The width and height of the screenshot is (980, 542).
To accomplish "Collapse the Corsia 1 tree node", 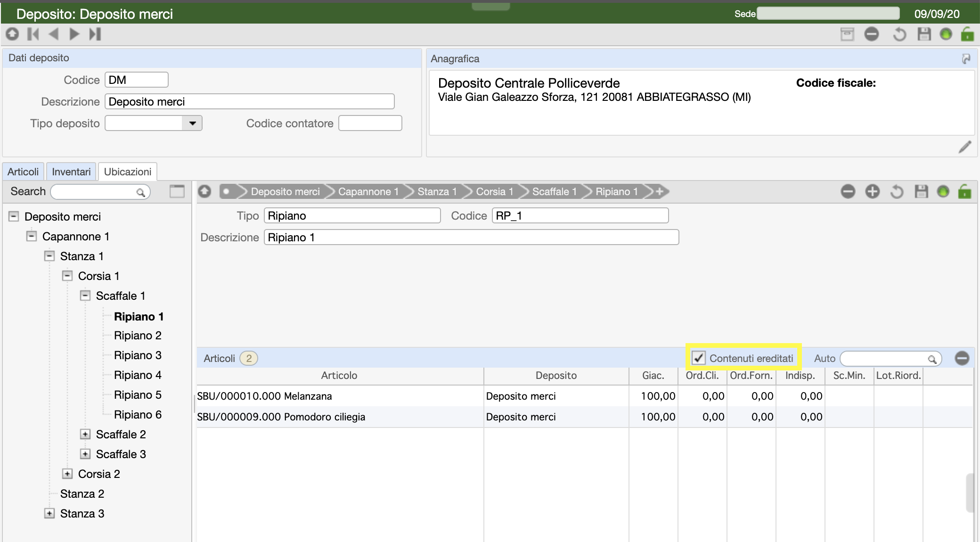I will coord(67,276).
